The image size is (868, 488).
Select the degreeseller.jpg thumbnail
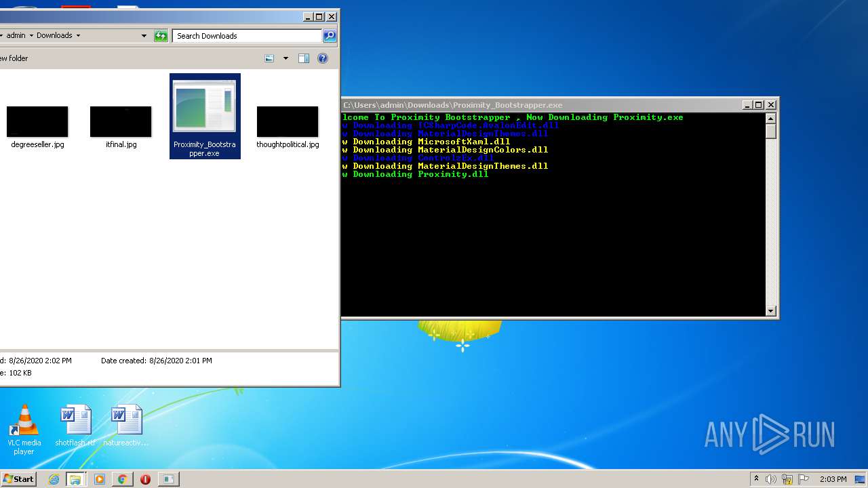pyautogui.click(x=37, y=127)
